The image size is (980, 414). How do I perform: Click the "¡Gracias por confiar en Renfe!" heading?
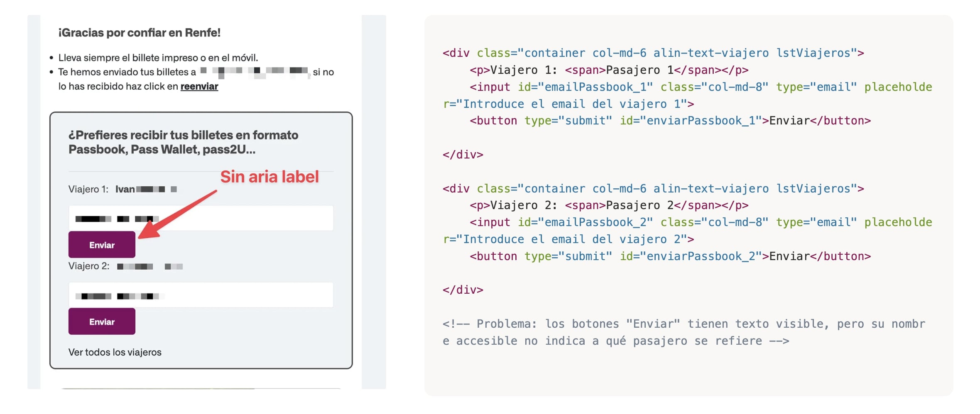pyautogui.click(x=139, y=33)
